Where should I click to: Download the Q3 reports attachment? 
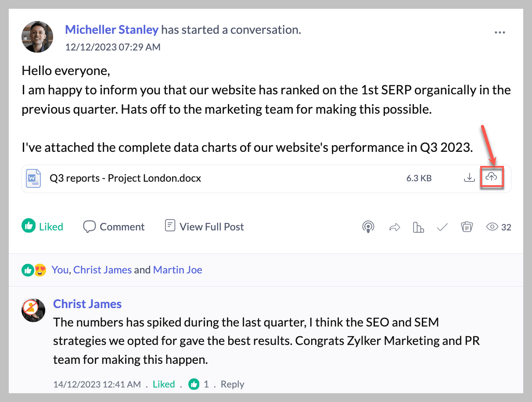[470, 177]
